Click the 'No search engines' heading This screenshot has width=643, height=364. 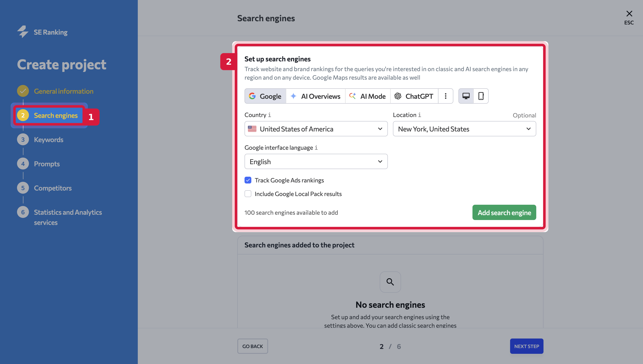tap(390, 305)
